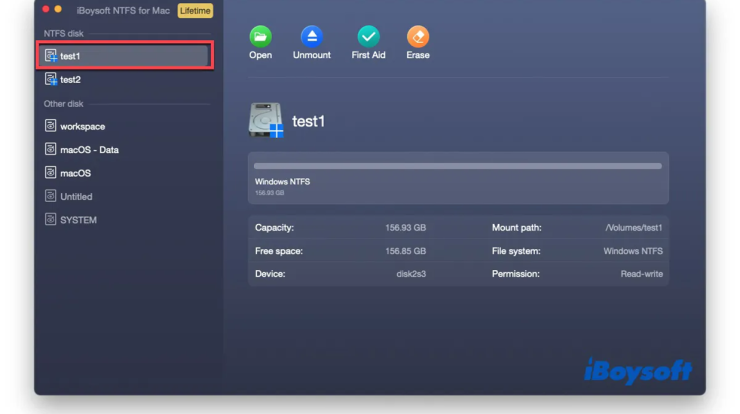Select the macOS - Data volume
This screenshot has height=414, width=740.
[x=125, y=150]
